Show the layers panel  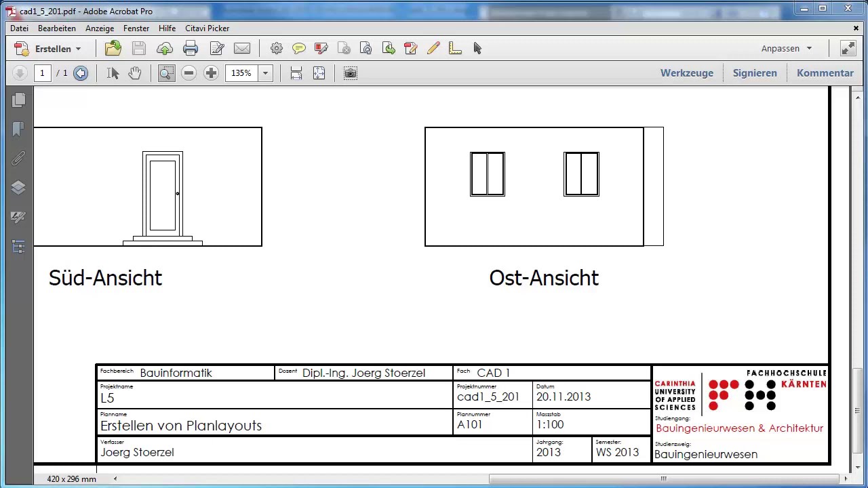(x=18, y=188)
